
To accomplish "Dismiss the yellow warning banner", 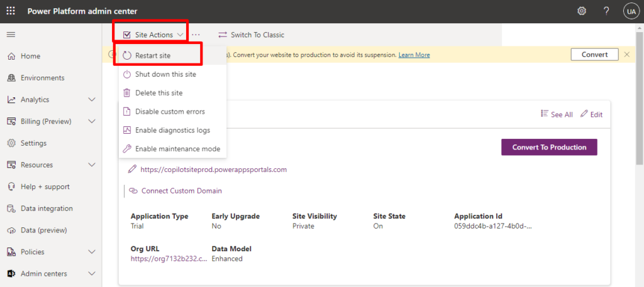I will click(627, 55).
